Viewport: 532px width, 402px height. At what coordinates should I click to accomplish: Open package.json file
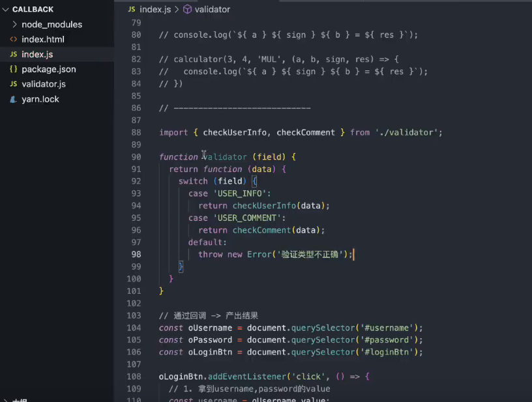coord(48,69)
